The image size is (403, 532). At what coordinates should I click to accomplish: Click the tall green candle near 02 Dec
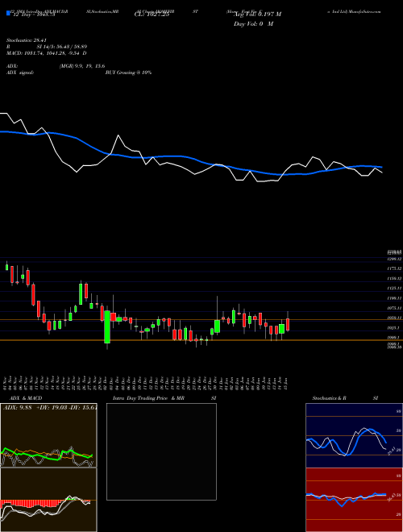[x=107, y=327]
